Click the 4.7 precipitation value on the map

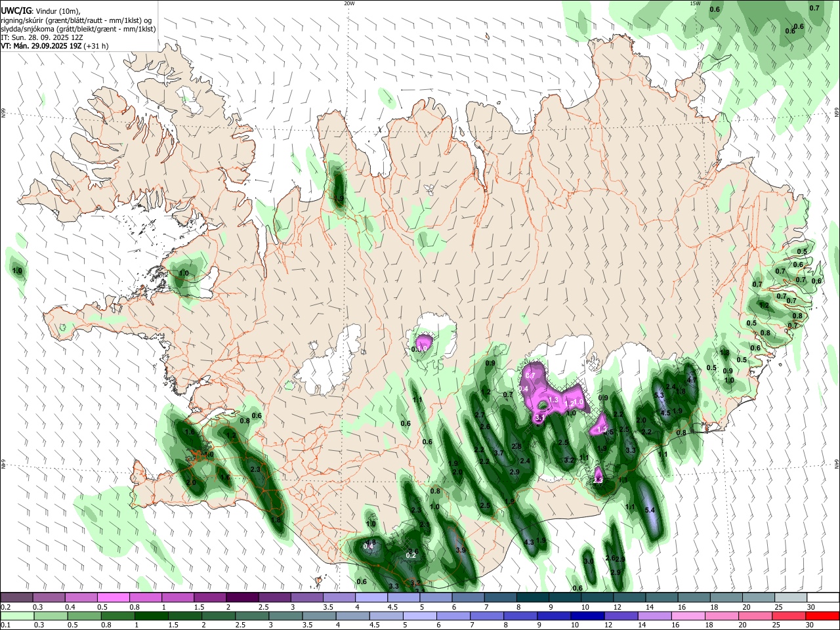click(691, 380)
